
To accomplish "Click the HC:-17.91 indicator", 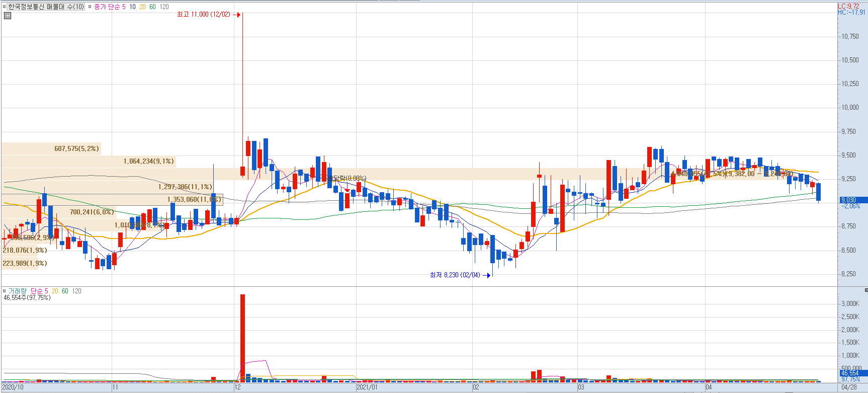I will pos(852,12).
